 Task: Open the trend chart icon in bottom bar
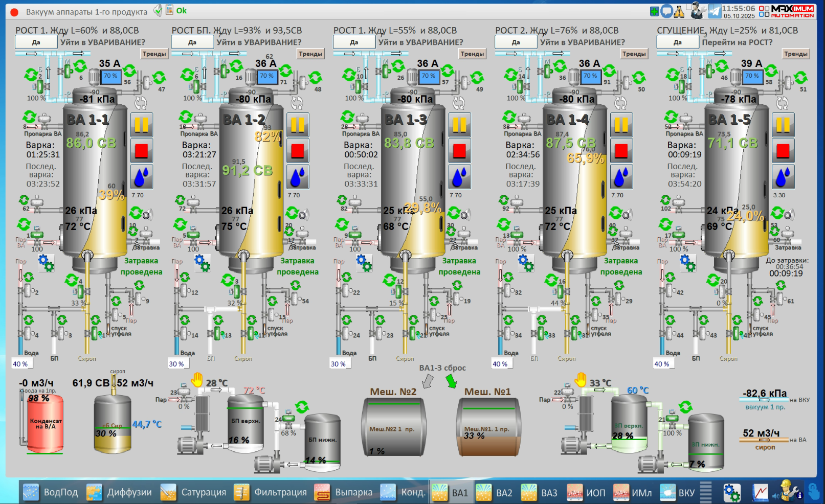(760, 492)
